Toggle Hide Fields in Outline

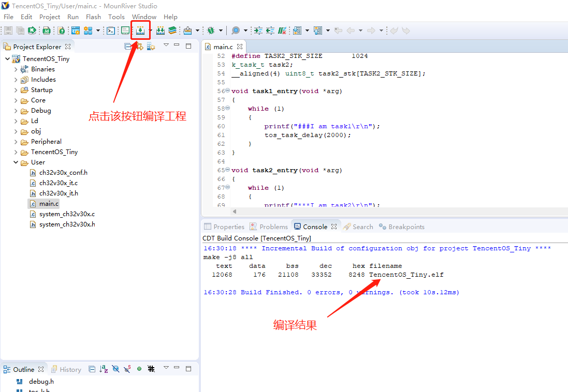[115, 369]
